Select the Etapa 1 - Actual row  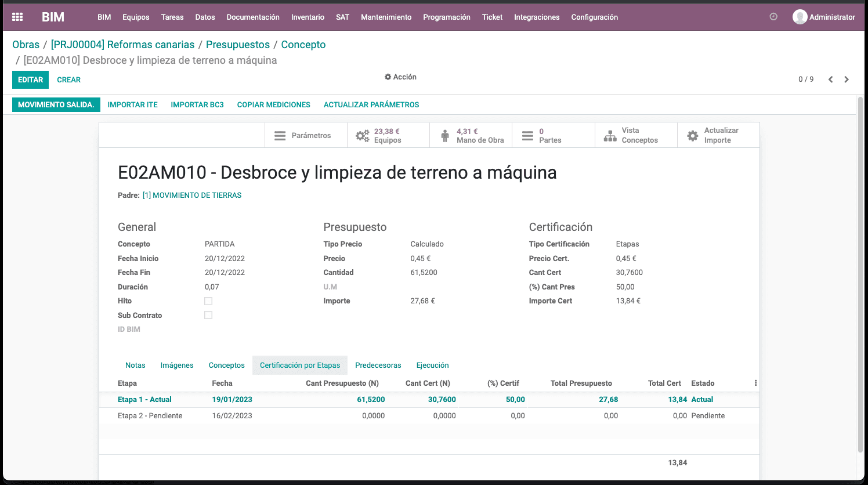click(x=429, y=399)
